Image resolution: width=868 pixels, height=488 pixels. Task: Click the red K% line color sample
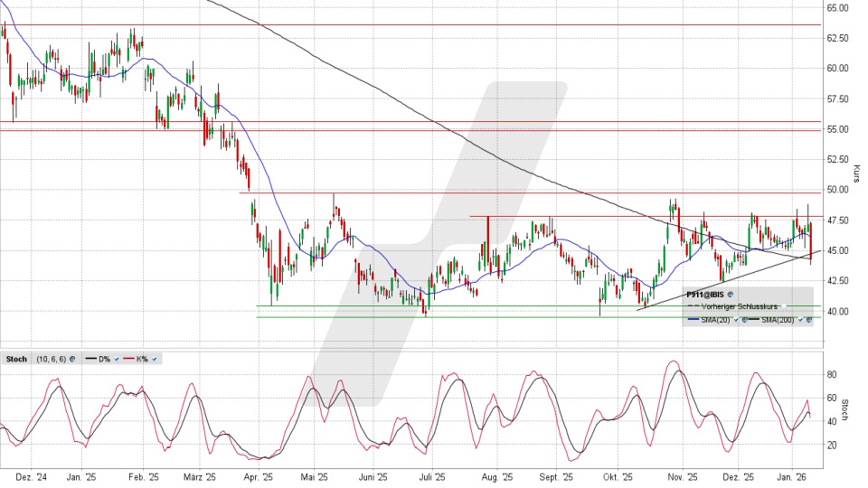point(128,359)
